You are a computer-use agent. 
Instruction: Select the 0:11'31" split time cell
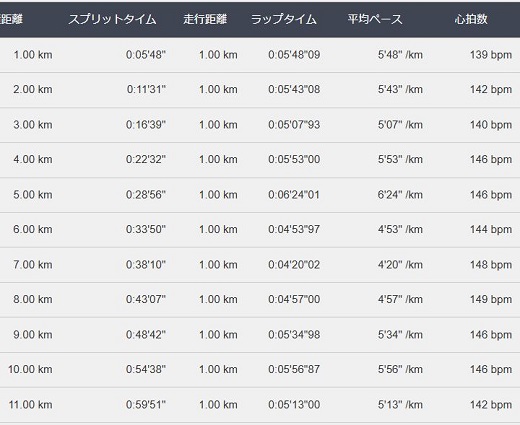[x=146, y=89]
